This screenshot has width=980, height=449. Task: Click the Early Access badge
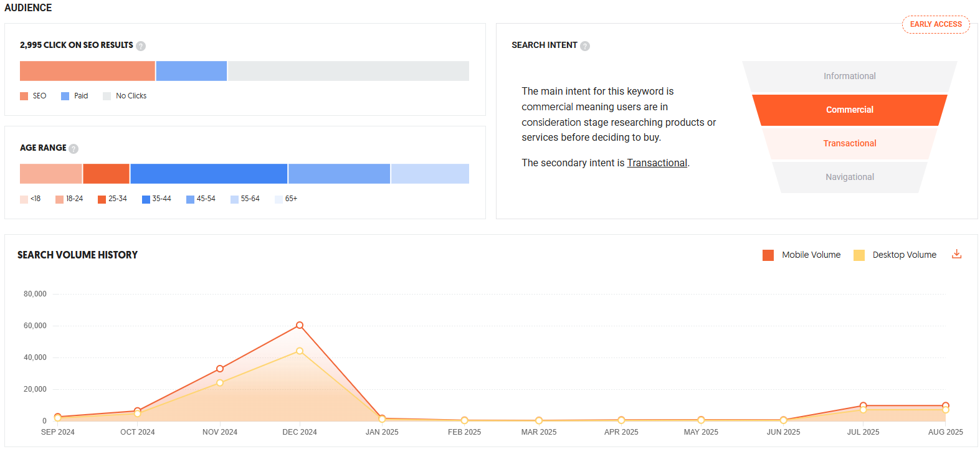click(x=935, y=24)
